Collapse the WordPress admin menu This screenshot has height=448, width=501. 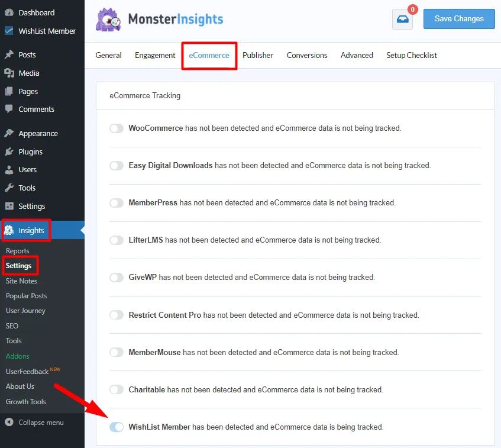34,423
